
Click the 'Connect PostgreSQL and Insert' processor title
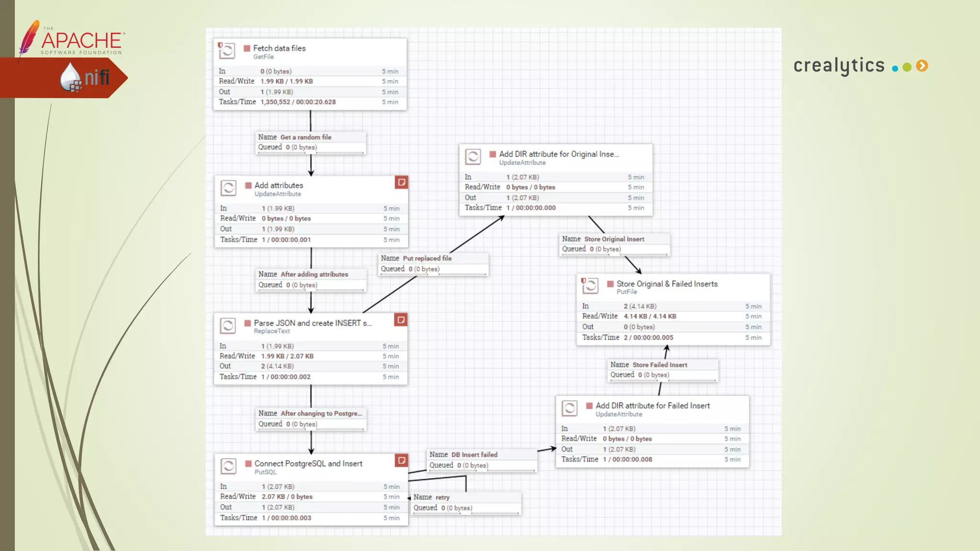308,463
